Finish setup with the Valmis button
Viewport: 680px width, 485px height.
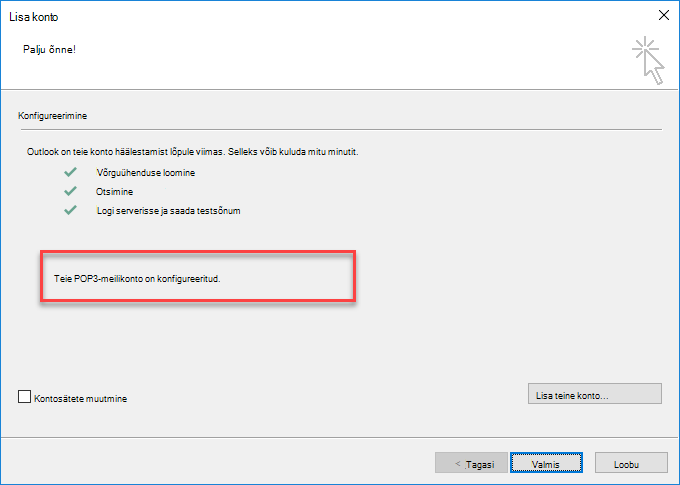click(546, 462)
